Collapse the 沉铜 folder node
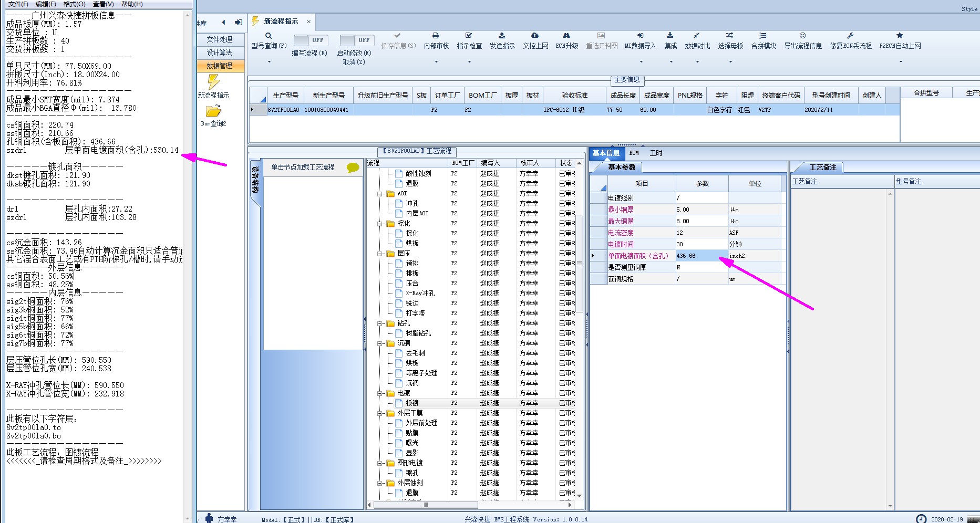980x523 pixels. [x=380, y=343]
